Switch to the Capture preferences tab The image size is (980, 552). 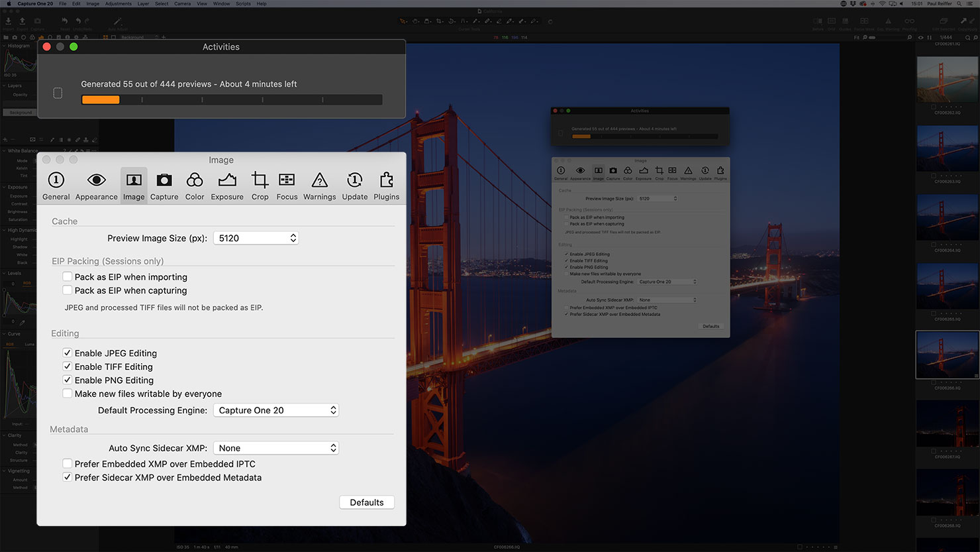point(164,186)
